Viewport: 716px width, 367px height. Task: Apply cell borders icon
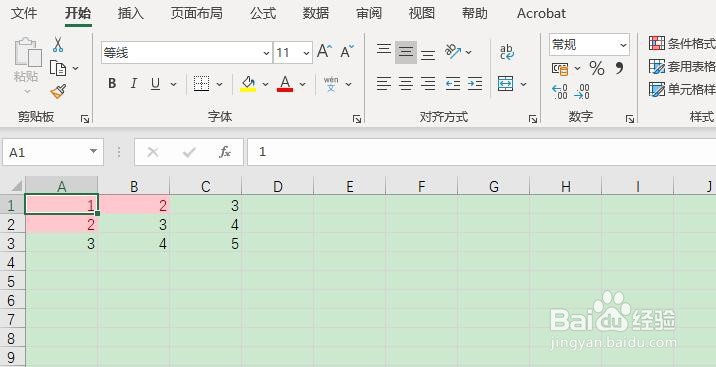point(201,84)
